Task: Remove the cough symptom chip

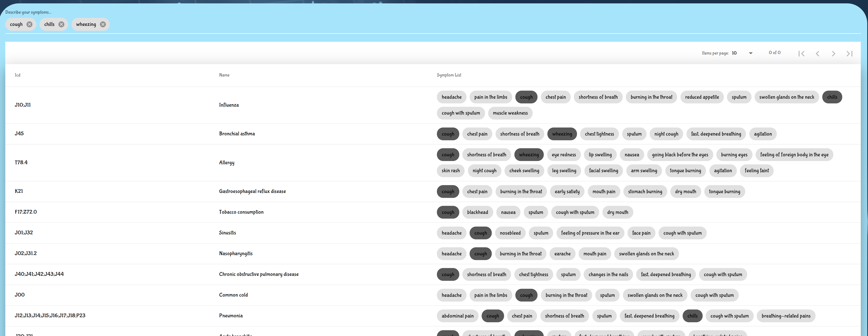Action: pos(29,24)
